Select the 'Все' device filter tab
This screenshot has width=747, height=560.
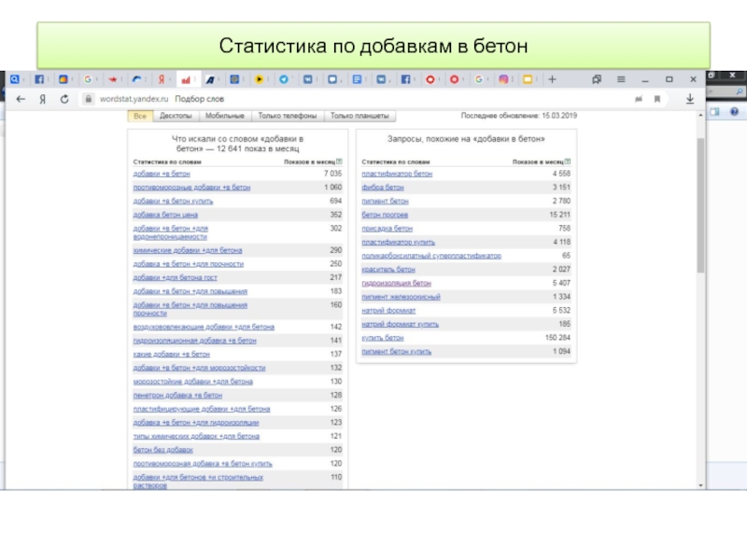[140, 117]
